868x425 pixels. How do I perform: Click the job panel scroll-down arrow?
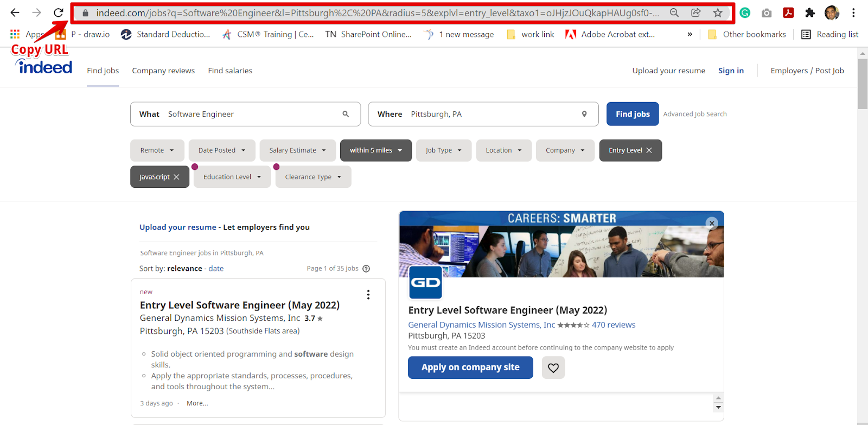[718, 407]
